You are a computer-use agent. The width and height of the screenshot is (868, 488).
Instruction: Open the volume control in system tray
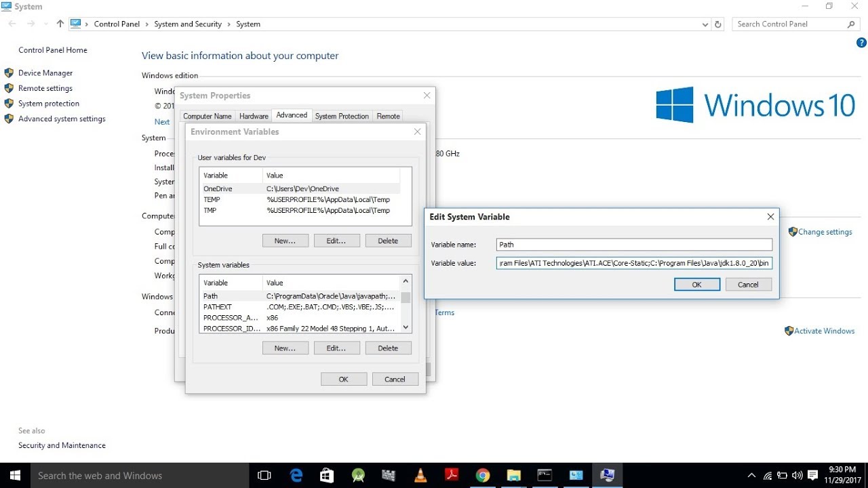tap(797, 476)
